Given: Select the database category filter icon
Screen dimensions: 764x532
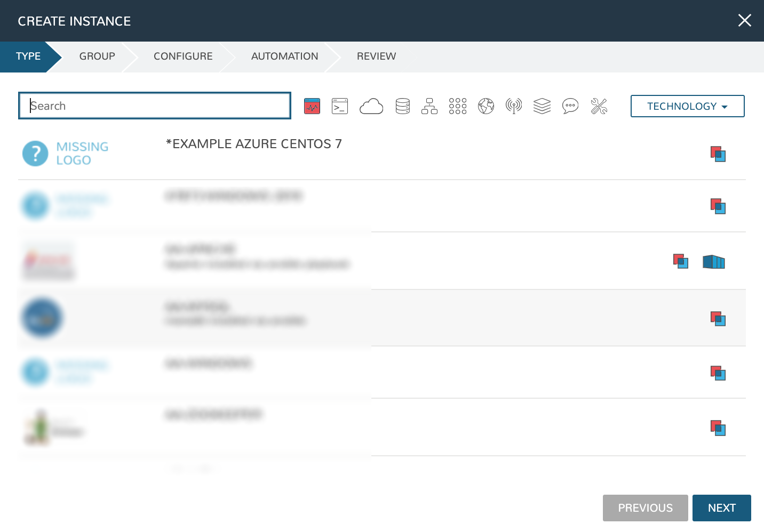Looking at the screenshot, I should pyautogui.click(x=403, y=106).
